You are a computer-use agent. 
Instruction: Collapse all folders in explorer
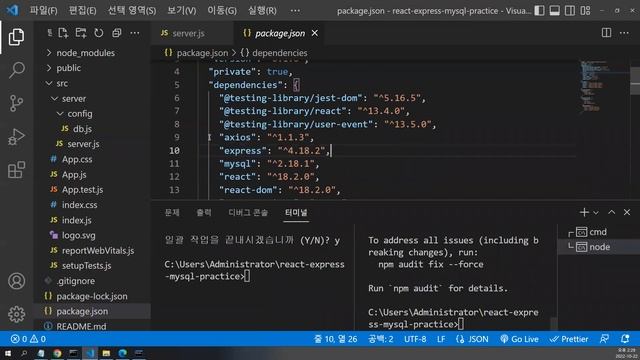point(117,33)
